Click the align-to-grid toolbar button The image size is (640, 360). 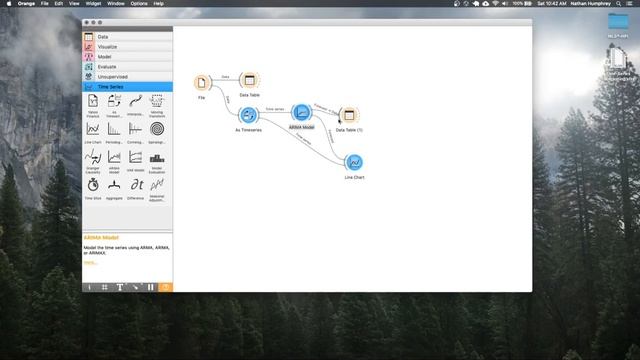click(105, 287)
